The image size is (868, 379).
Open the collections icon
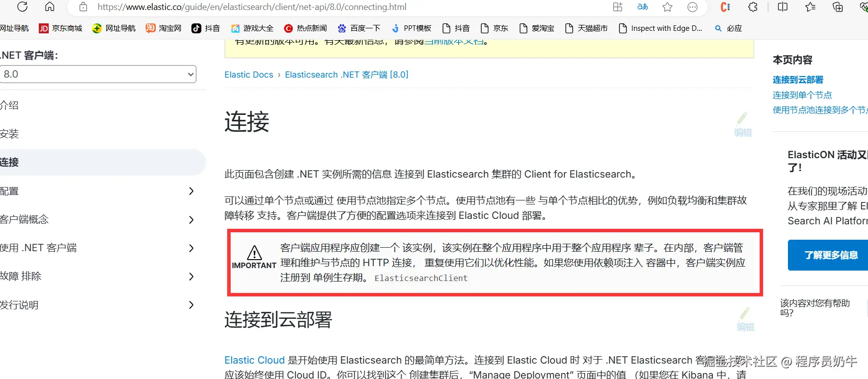(x=838, y=7)
